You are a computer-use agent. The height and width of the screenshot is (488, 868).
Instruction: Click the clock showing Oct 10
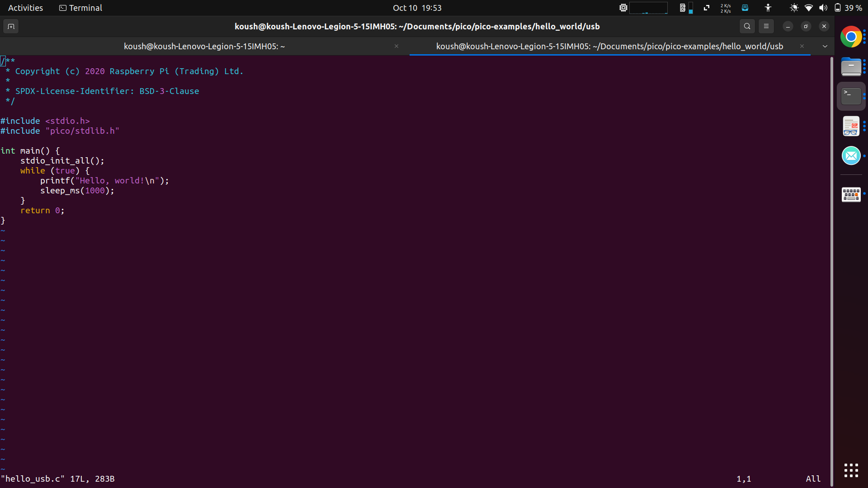416,8
